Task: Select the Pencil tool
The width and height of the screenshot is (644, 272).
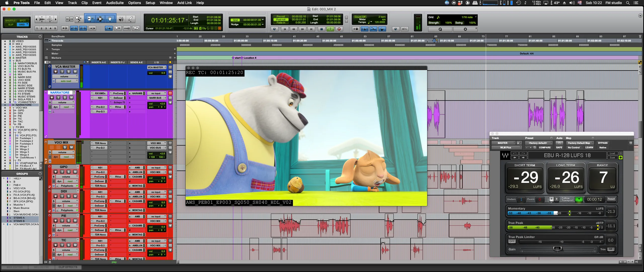Action: [x=131, y=19]
